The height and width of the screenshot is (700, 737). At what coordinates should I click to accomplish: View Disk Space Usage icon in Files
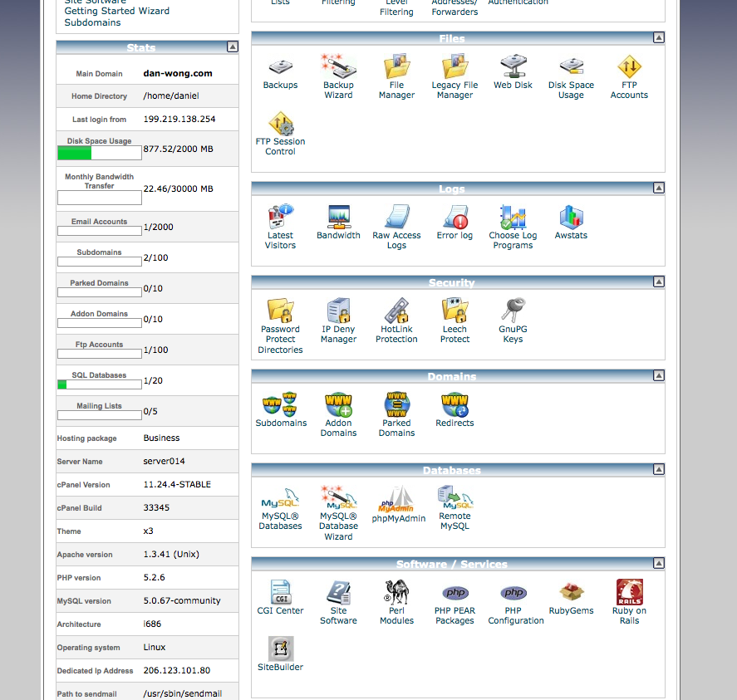click(x=571, y=66)
